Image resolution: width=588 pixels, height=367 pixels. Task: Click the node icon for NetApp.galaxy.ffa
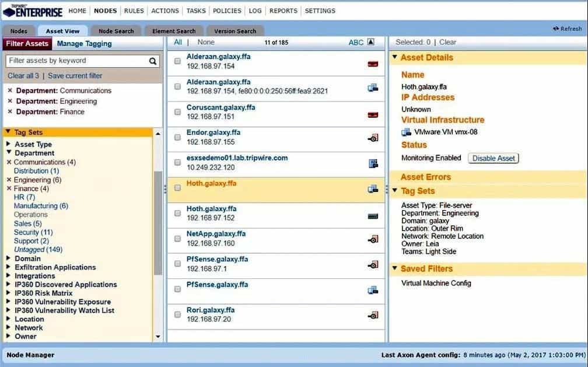[x=373, y=239]
